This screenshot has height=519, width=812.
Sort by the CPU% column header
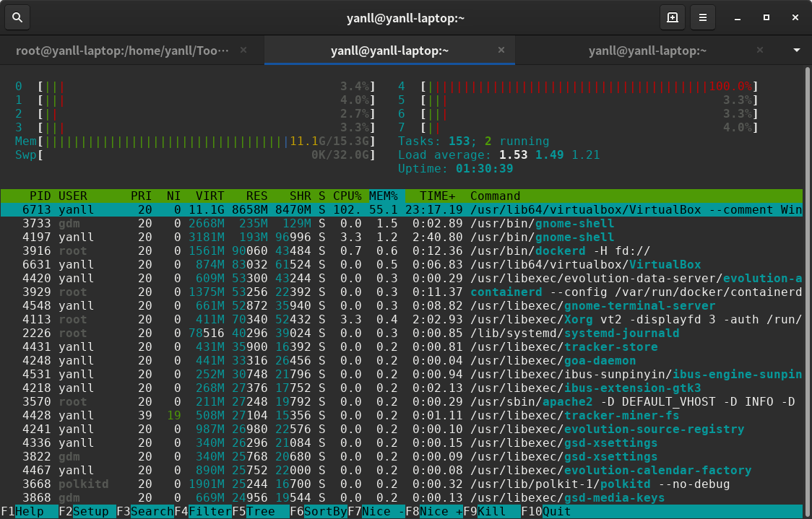click(347, 196)
